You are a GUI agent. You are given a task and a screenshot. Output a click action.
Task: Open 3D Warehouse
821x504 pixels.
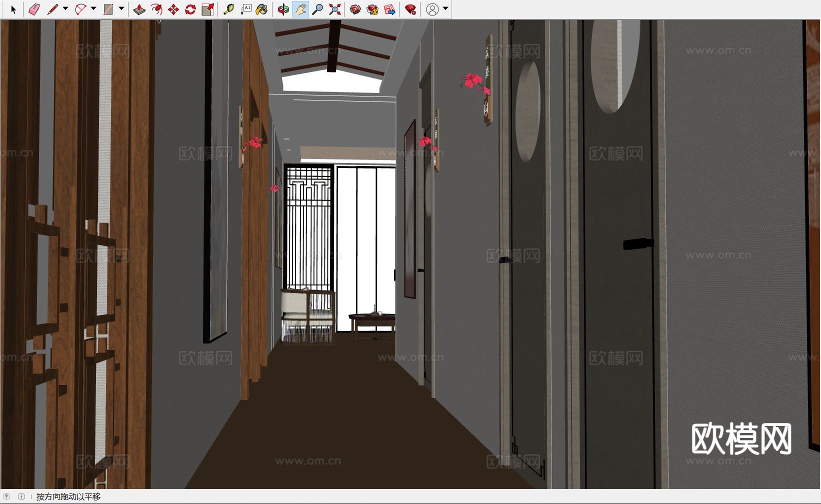pos(355,9)
